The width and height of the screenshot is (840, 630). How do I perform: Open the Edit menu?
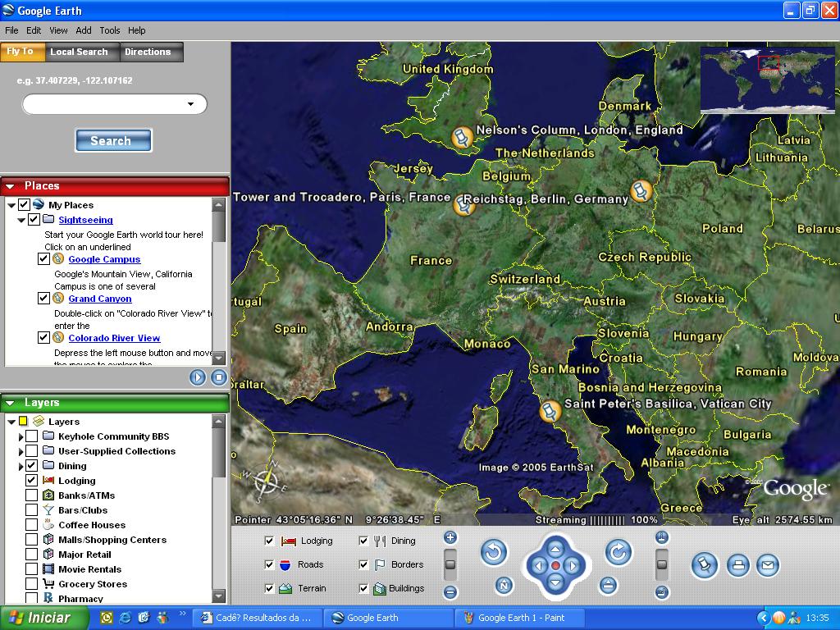34,30
